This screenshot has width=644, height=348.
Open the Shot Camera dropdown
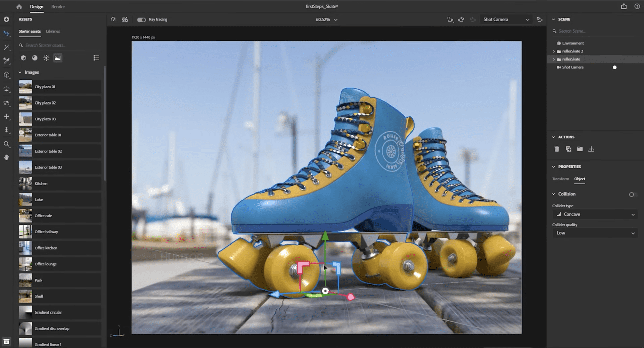tap(506, 20)
